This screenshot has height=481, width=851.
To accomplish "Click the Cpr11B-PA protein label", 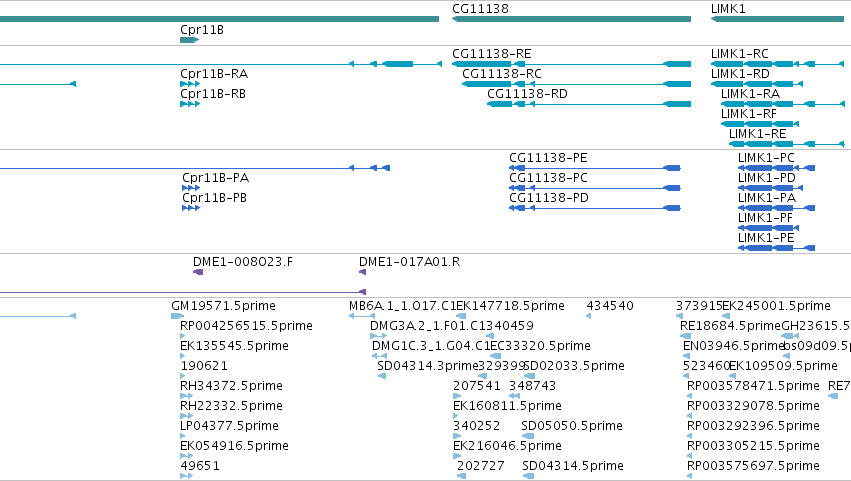I will [215, 178].
